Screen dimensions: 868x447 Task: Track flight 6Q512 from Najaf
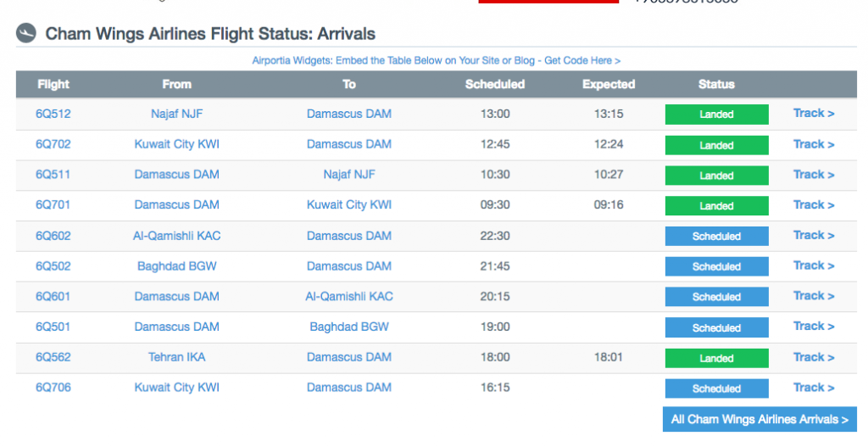(x=814, y=114)
